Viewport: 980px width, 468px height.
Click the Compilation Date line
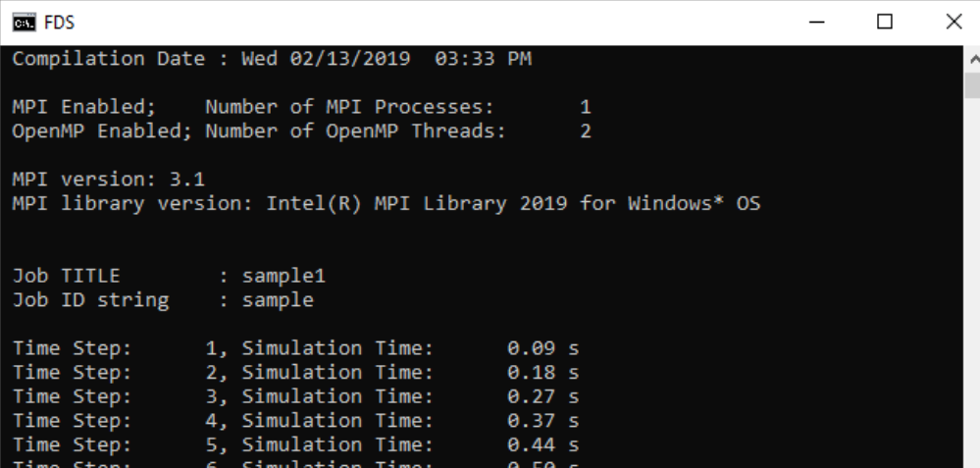pos(272,59)
